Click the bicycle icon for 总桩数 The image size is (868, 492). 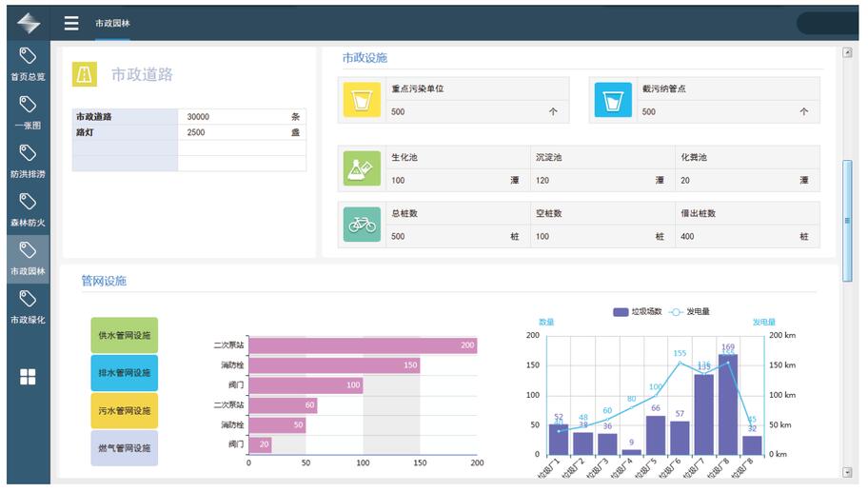pyautogui.click(x=362, y=225)
